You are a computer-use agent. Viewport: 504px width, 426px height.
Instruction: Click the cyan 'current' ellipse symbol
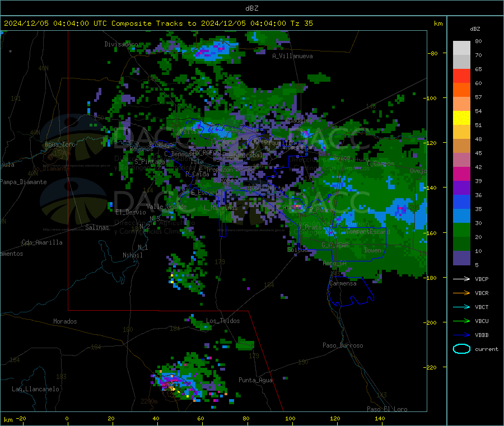[461, 349]
